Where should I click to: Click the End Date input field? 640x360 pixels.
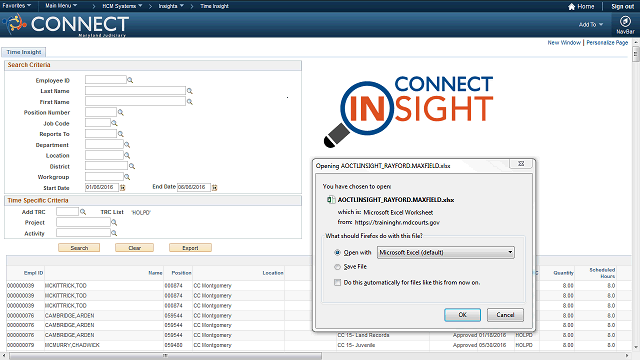coord(194,187)
